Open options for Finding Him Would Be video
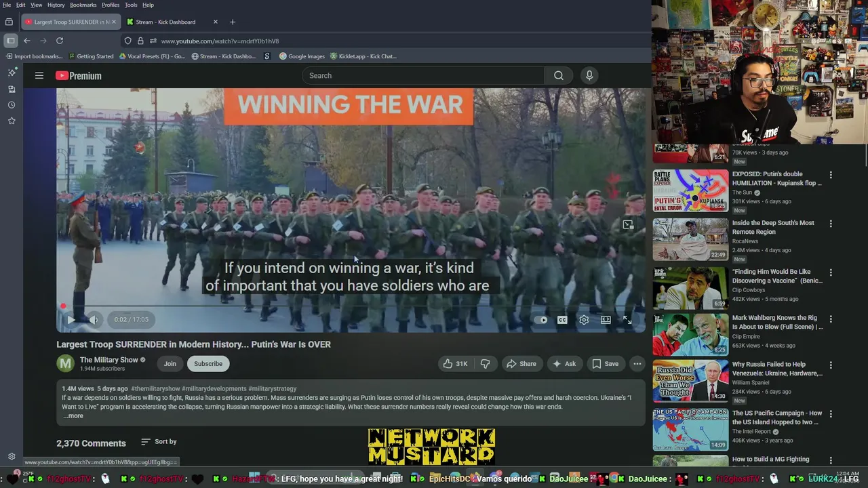Screen dimensions: 868x488 coord(831,272)
